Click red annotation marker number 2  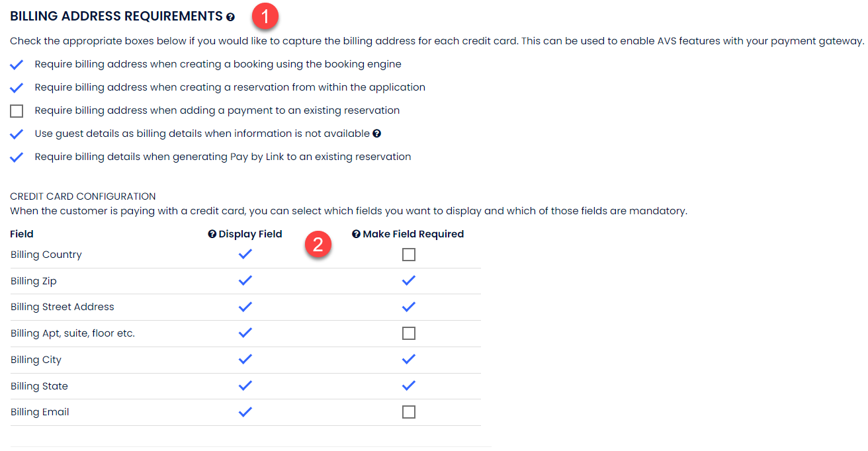click(x=318, y=245)
